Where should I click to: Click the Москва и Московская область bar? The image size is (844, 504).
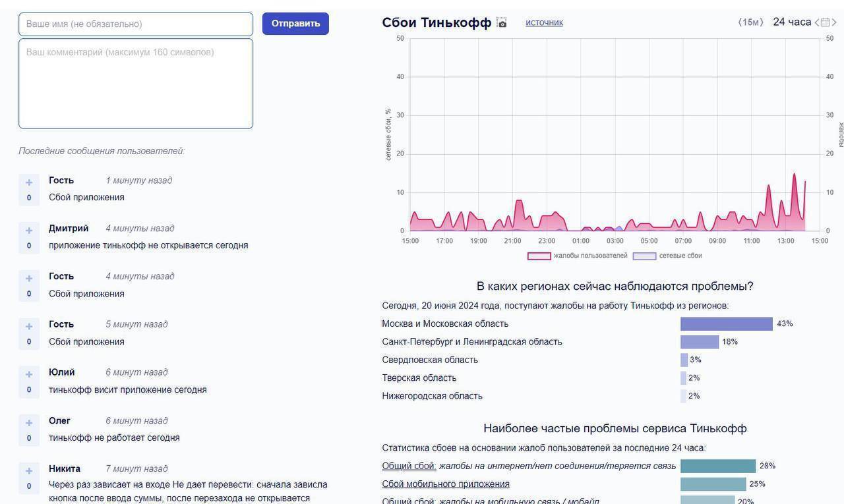click(x=727, y=324)
